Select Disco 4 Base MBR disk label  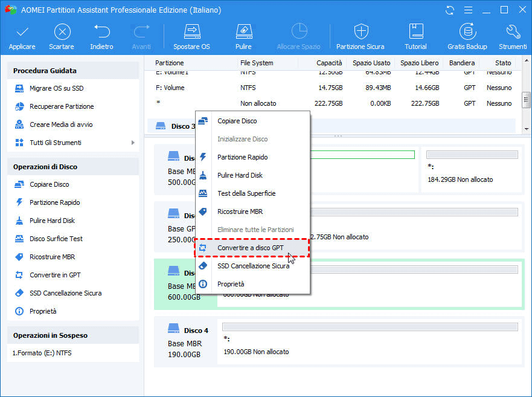[185, 342]
